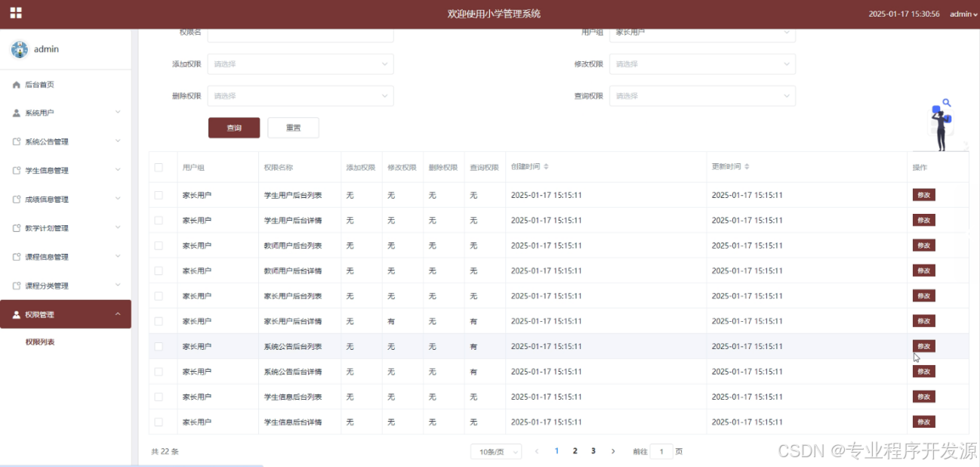Click the grid menu icon in top bar
Image resolution: width=980 pixels, height=467 pixels.
16,13
